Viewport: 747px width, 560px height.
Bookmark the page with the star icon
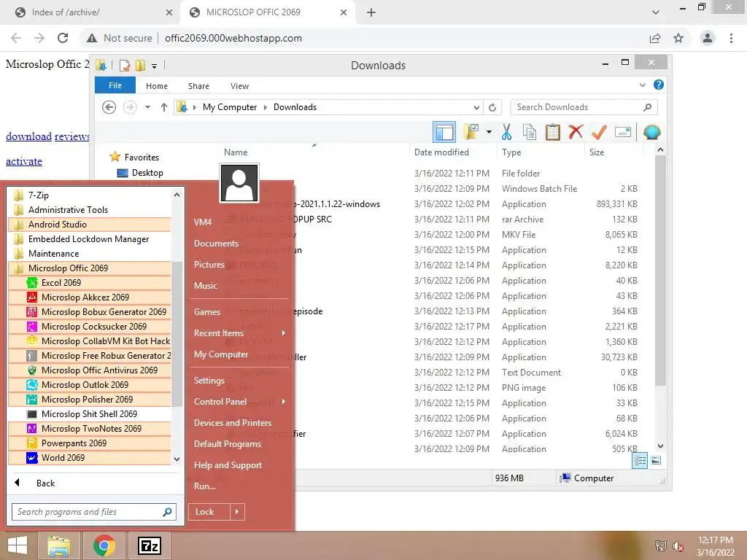678,38
